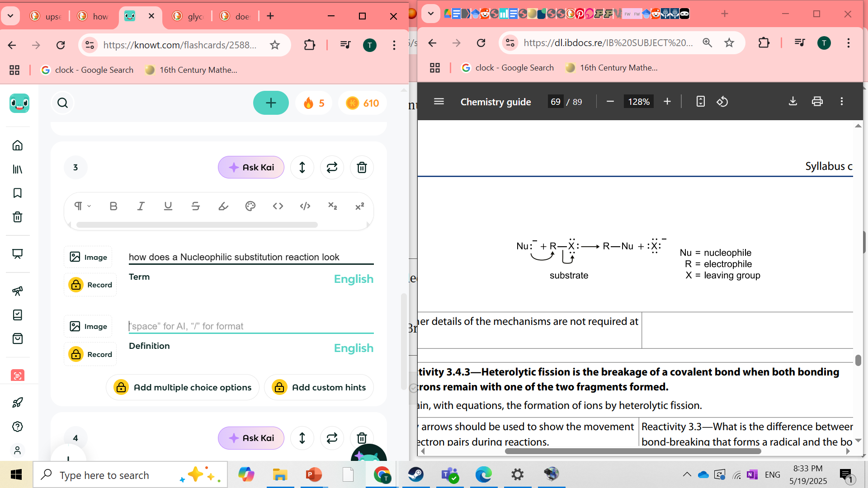Click Add multiple choice options
This screenshot has height=488, width=868.
183,387
